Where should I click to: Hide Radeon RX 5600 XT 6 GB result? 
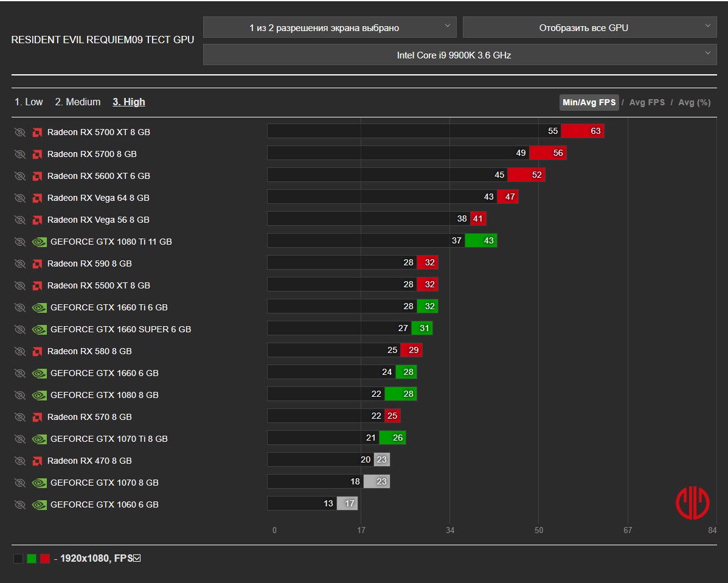pos(20,176)
